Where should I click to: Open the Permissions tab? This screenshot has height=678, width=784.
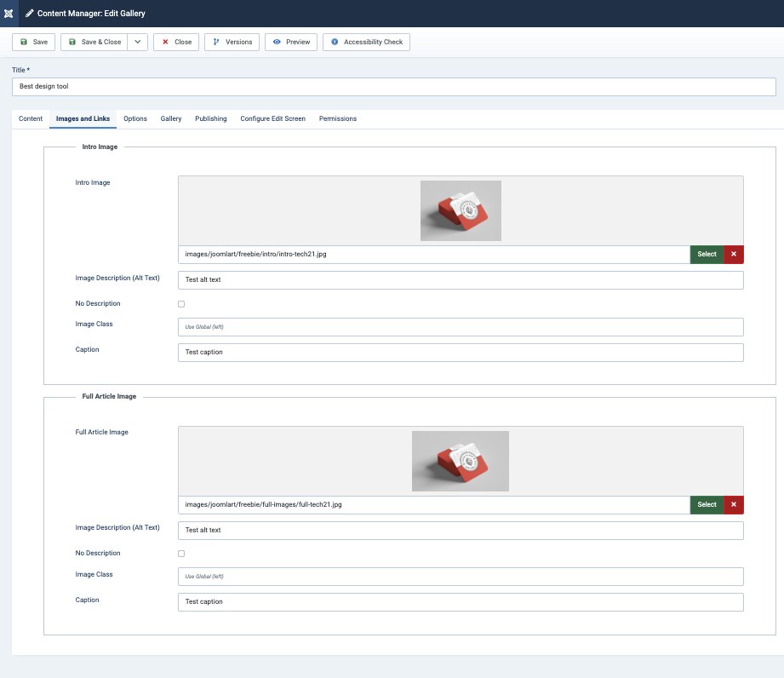(x=338, y=118)
